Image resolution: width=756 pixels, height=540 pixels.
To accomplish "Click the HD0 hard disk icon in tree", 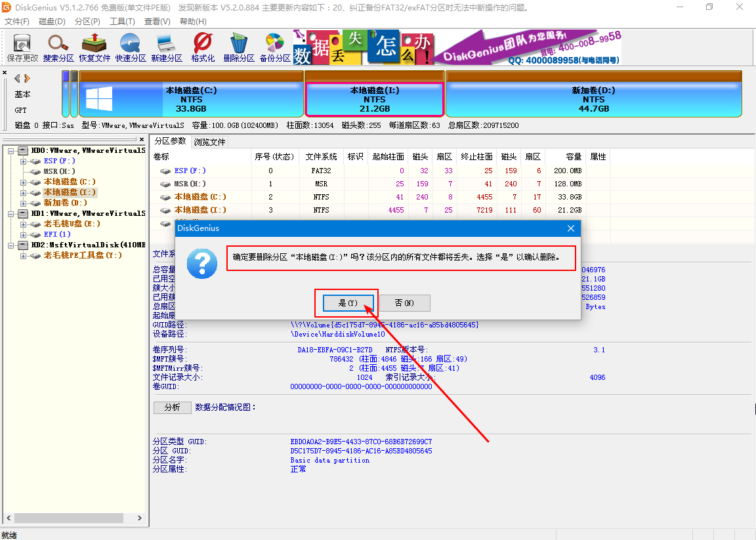I will tap(23, 150).
